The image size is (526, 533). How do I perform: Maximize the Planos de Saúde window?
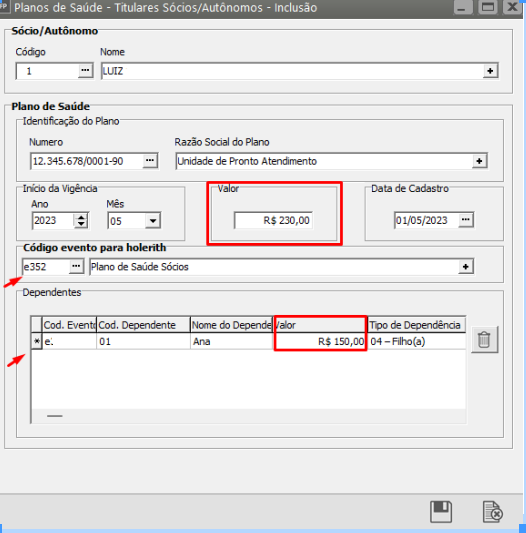tap(488, 7)
